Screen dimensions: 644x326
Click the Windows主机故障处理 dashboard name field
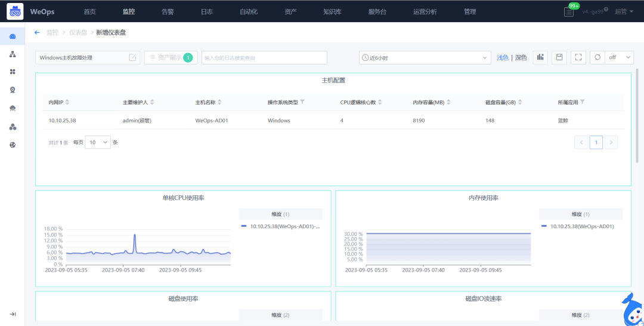88,57
